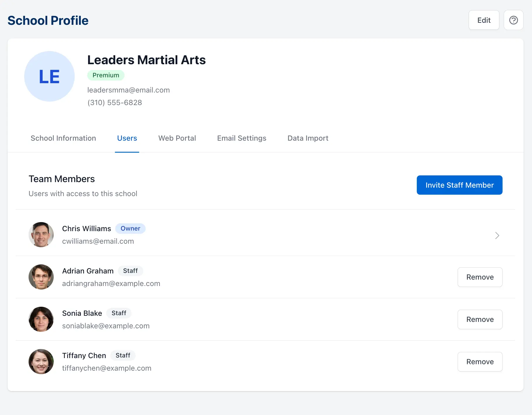Click the phone number (310) 555-6828
Screen dimensions: 532x415
[x=115, y=102]
